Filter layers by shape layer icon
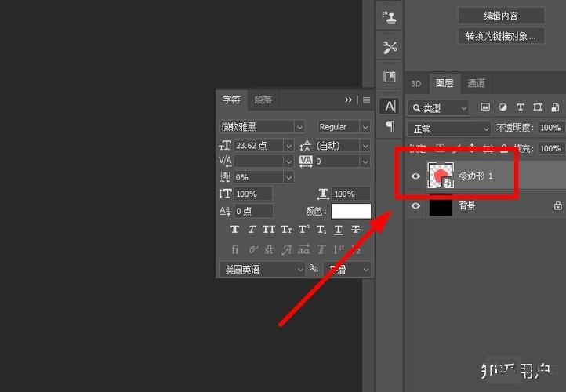The height and width of the screenshot is (392, 566). (x=538, y=107)
